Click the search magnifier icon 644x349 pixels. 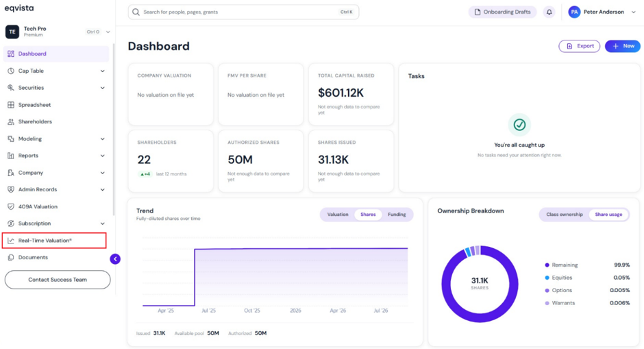(136, 12)
